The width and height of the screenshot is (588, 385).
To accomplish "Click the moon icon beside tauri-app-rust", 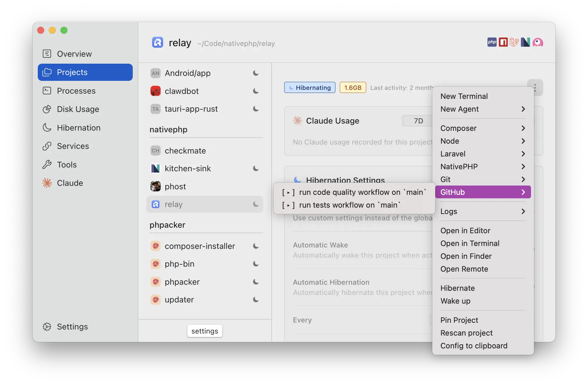I will tap(256, 109).
